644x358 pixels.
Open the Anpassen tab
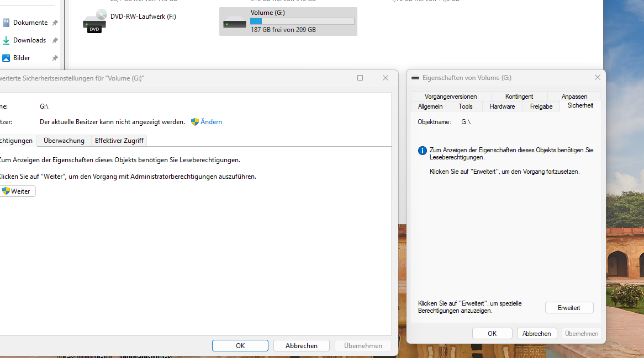pos(574,97)
